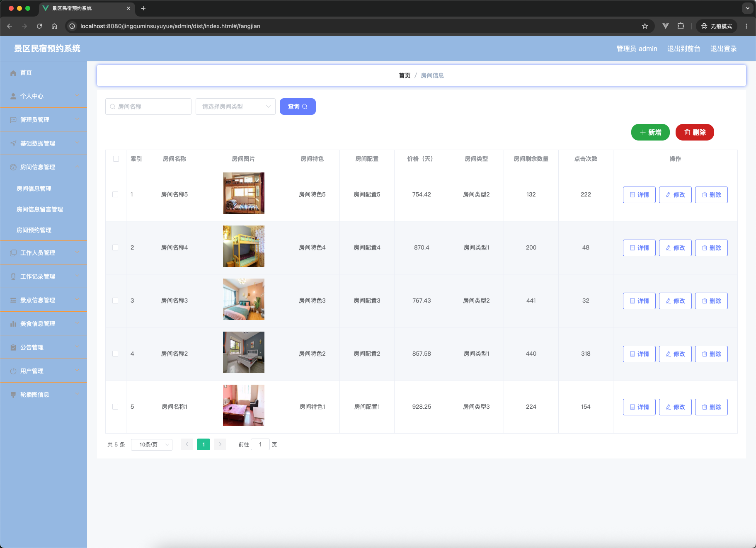This screenshot has width=756, height=548.
Task: Click the person icon next to 个人中心
Action: click(x=13, y=96)
